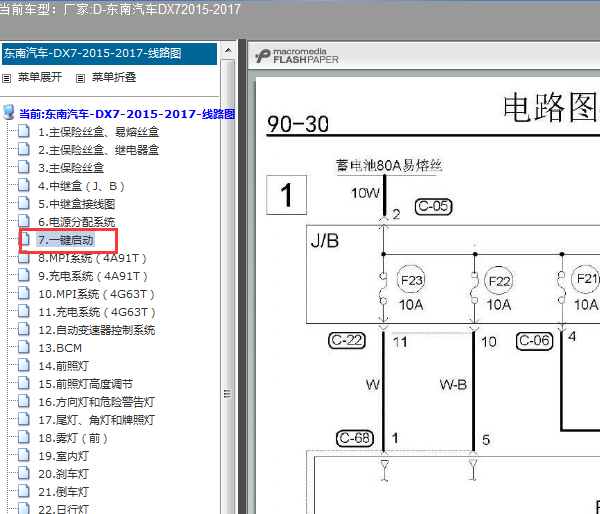
Task: Click the C-05 connector label in diagram
Action: pos(434,207)
